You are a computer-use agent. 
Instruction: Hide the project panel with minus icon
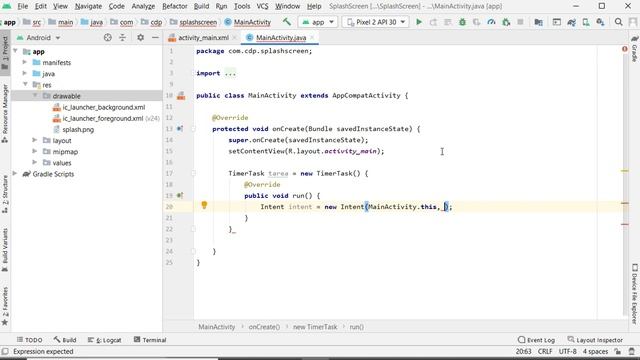click(x=155, y=38)
